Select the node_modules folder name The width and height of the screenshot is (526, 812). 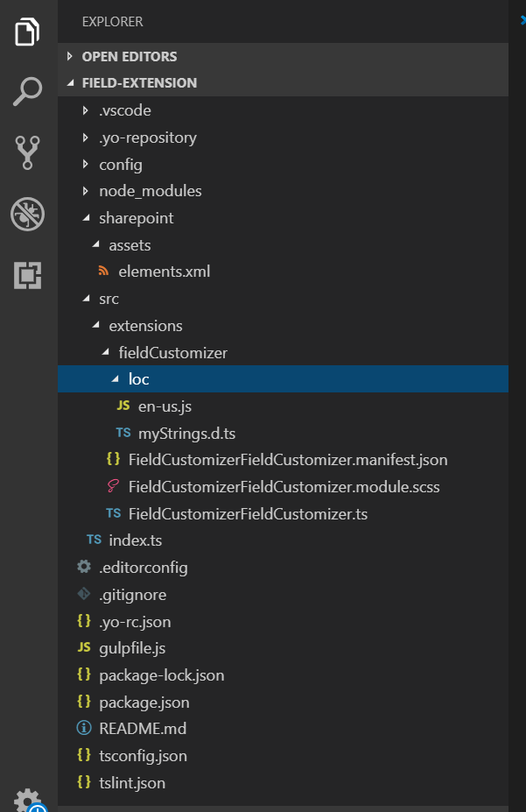[151, 191]
